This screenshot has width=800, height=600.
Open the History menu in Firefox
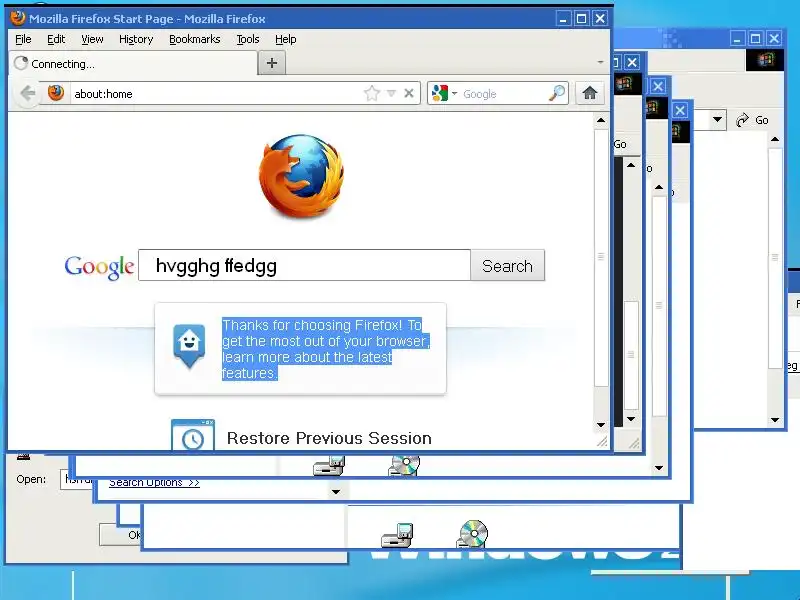point(136,39)
